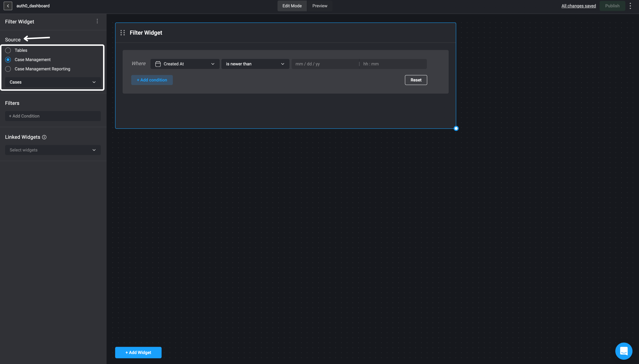The height and width of the screenshot is (364, 639).
Task: Click the Linked Widgets info icon
Action: tap(44, 137)
